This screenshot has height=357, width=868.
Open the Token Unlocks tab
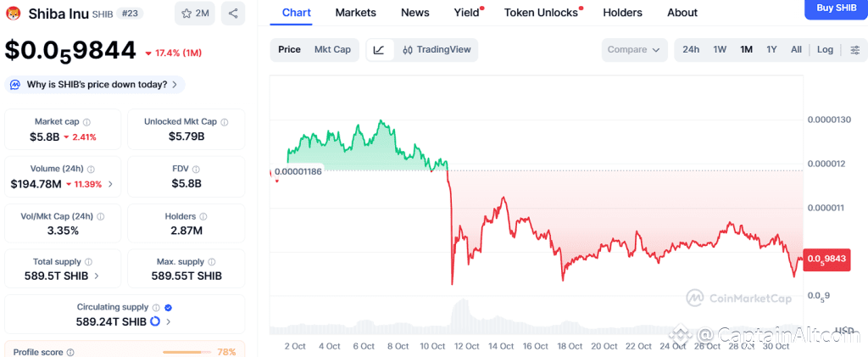[x=541, y=13]
